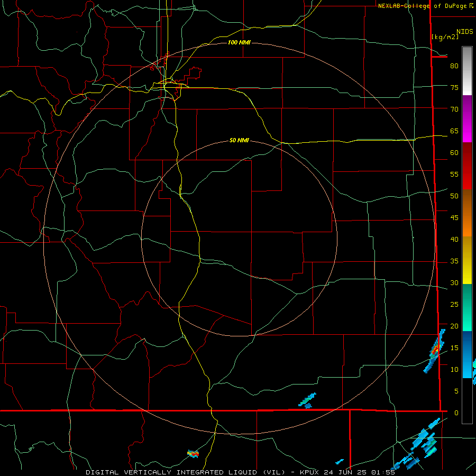Click the 0 value on the VIL scale

[x=456, y=413]
